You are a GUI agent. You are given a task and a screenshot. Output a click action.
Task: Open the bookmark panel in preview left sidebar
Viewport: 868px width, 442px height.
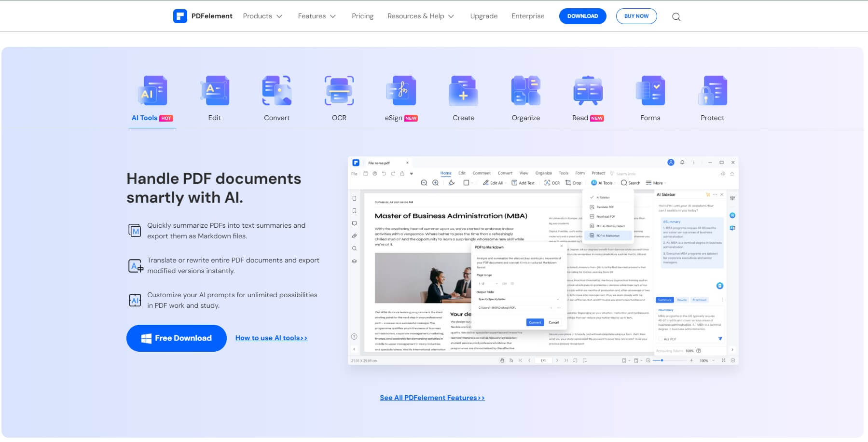(x=354, y=211)
